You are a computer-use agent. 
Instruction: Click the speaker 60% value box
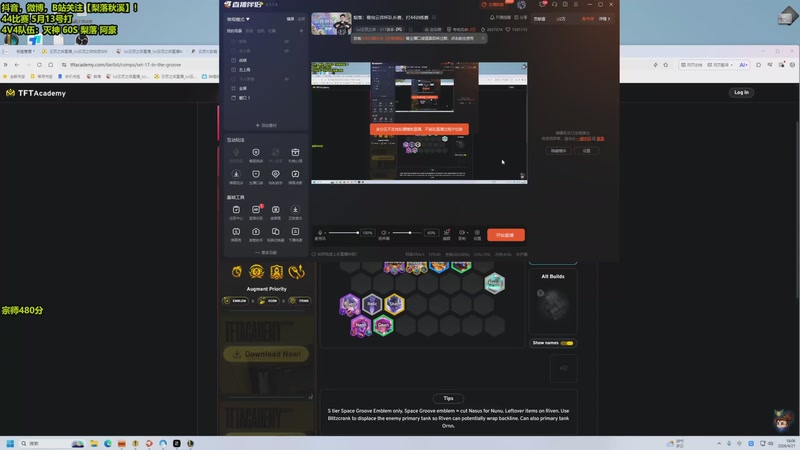[431, 233]
